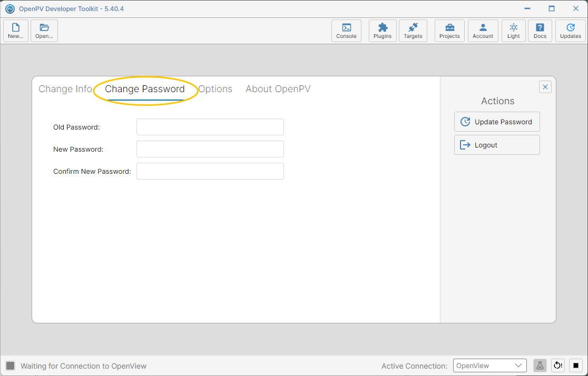Create a new file with New button
The image size is (588, 376).
pyautogui.click(x=16, y=31)
